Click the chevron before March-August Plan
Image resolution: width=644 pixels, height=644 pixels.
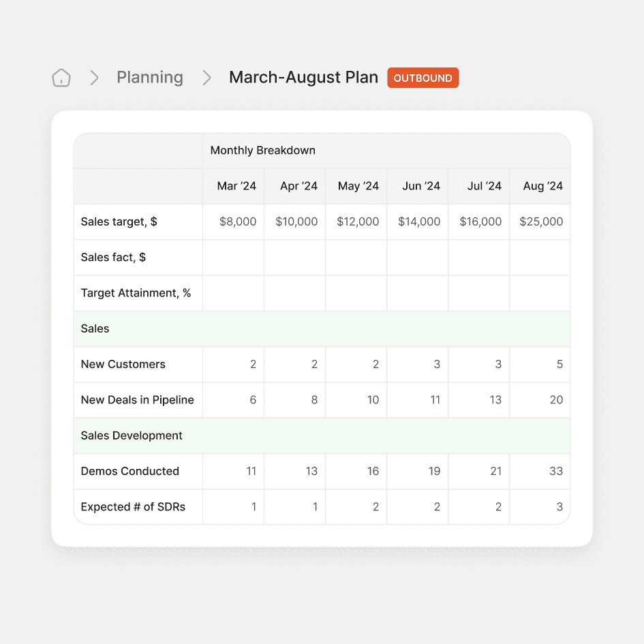coord(206,78)
